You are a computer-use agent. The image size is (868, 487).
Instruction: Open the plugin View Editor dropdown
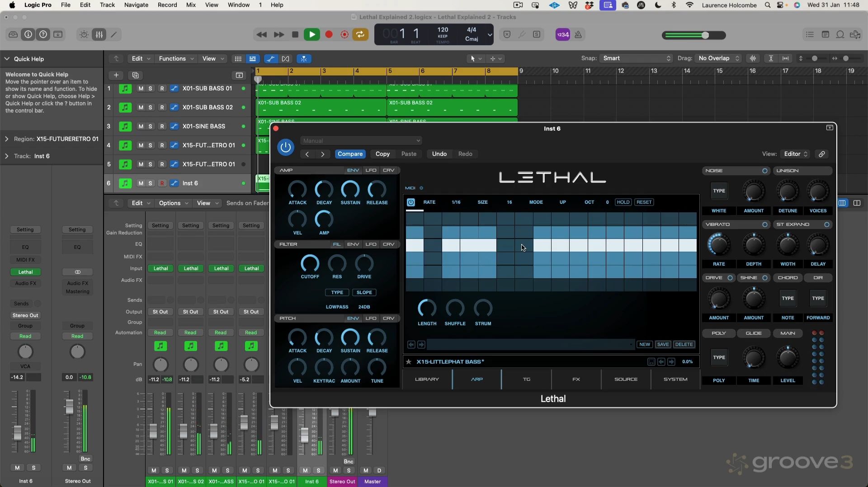pos(795,154)
